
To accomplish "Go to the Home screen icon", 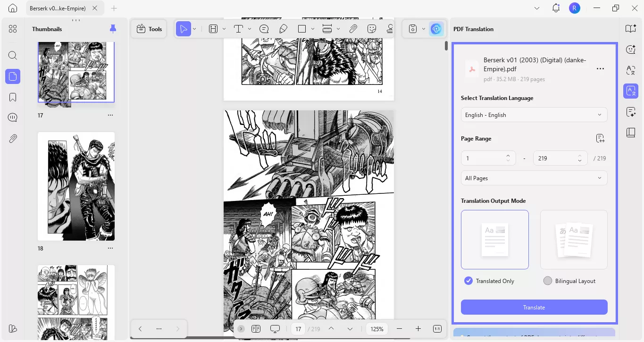I will click(13, 8).
